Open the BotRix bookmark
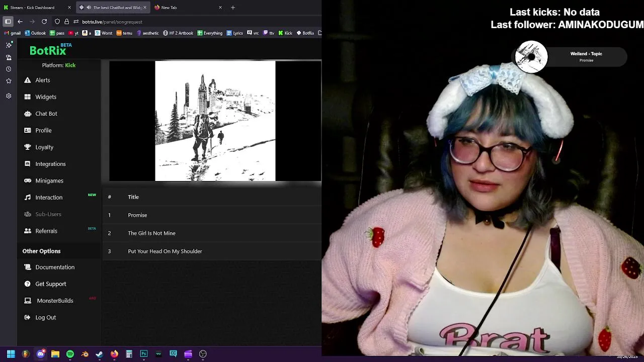Image resolution: width=644 pixels, height=362 pixels. 305,33
